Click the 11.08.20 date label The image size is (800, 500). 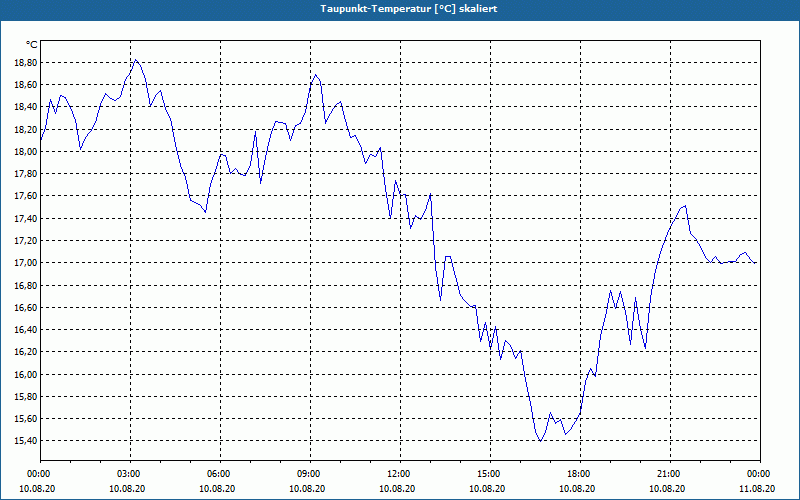757,488
